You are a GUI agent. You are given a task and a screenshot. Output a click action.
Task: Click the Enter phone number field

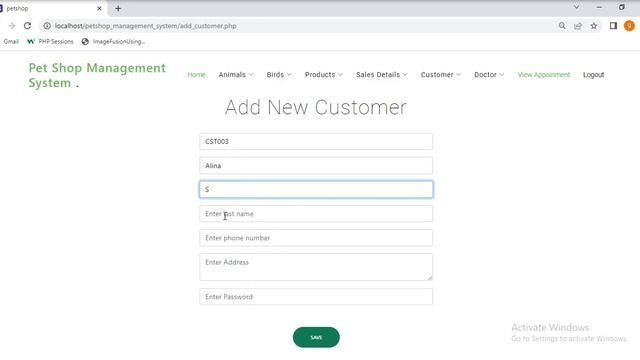[x=316, y=238]
